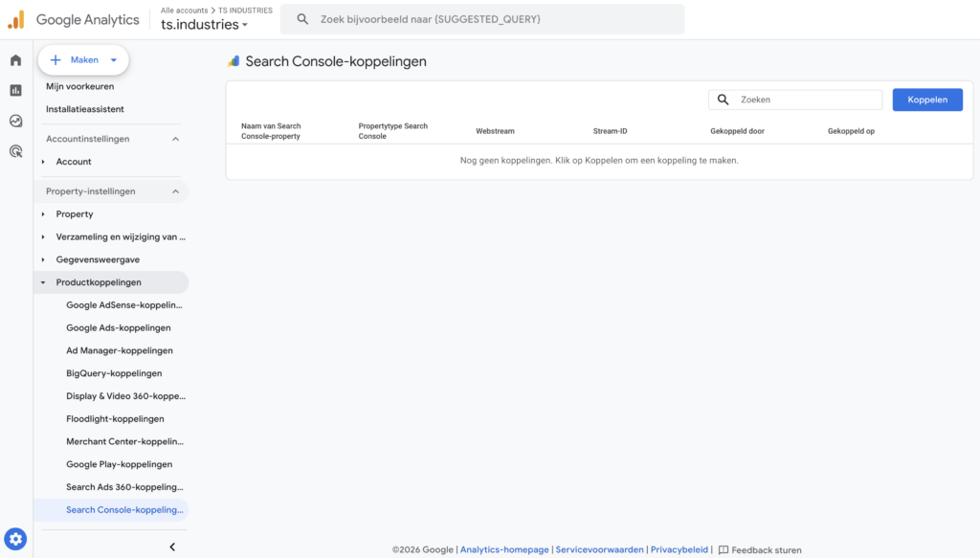Open Google AdSense-koppelingen
Image resolution: width=980 pixels, height=558 pixels.
pos(124,305)
